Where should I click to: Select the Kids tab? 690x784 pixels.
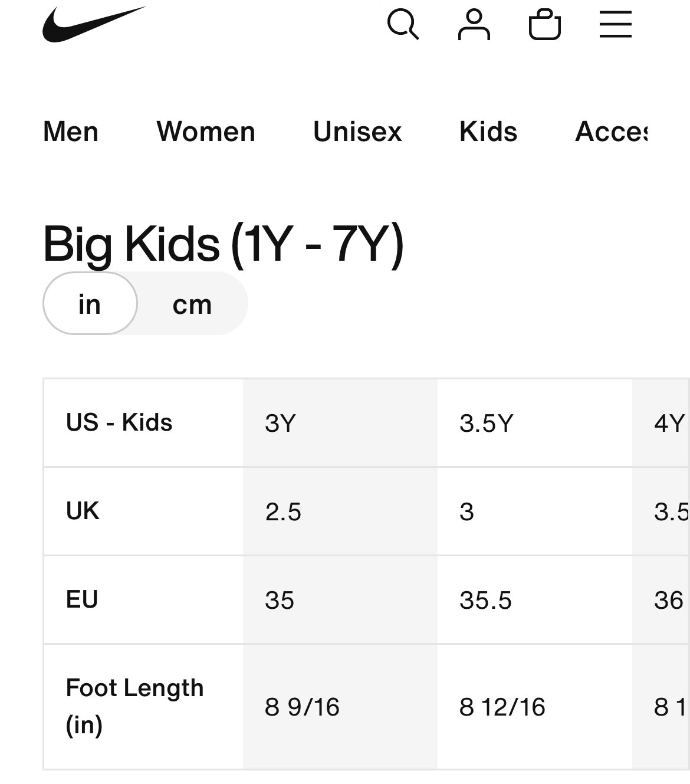(488, 132)
